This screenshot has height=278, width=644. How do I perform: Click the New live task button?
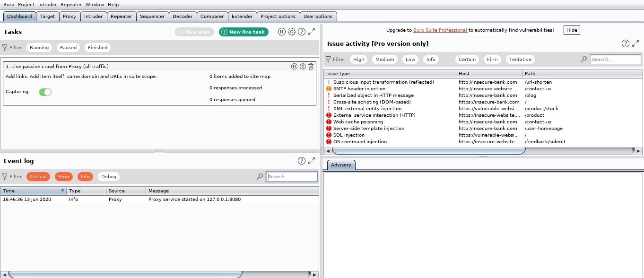(244, 32)
